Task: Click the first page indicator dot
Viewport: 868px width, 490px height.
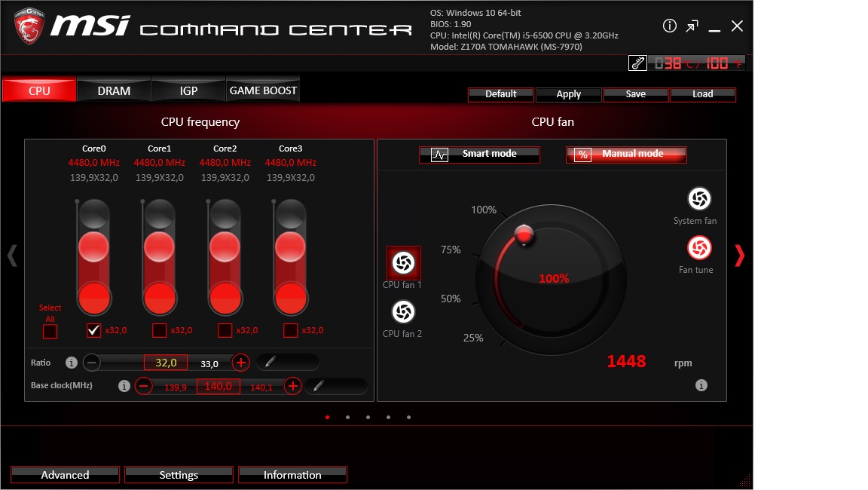Action: [x=327, y=417]
